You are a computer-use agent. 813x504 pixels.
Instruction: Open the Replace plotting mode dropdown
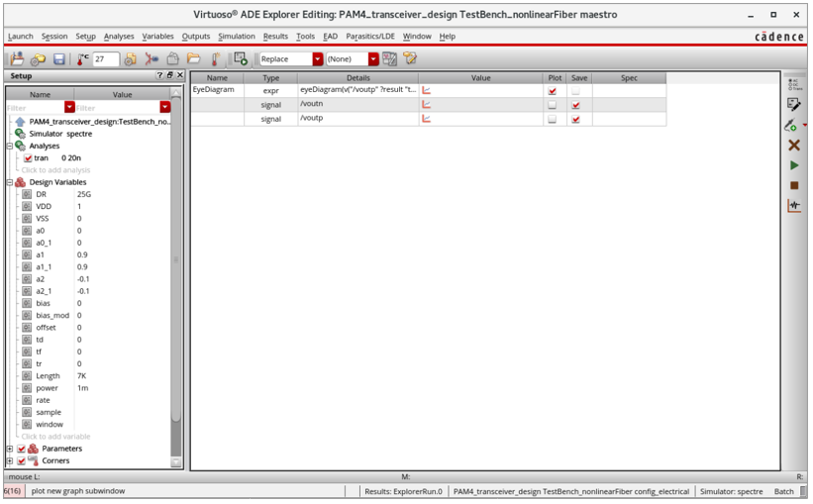pyautogui.click(x=318, y=59)
